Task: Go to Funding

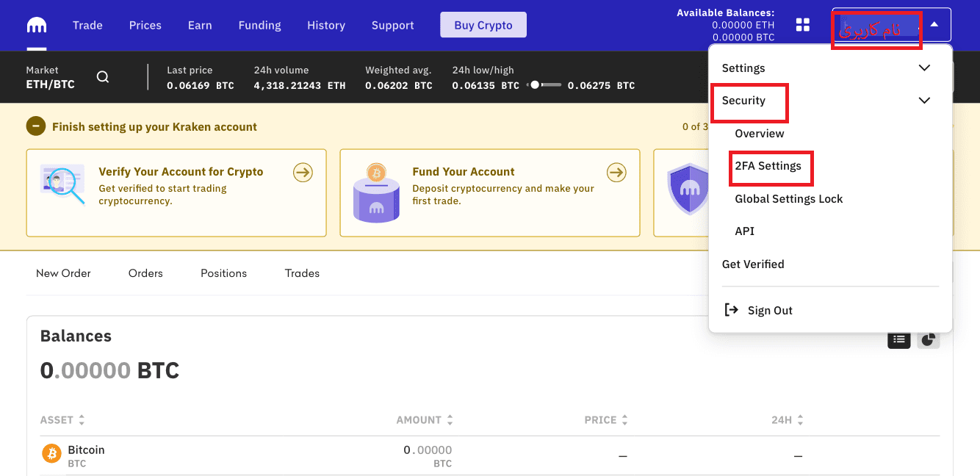Action: (x=259, y=25)
